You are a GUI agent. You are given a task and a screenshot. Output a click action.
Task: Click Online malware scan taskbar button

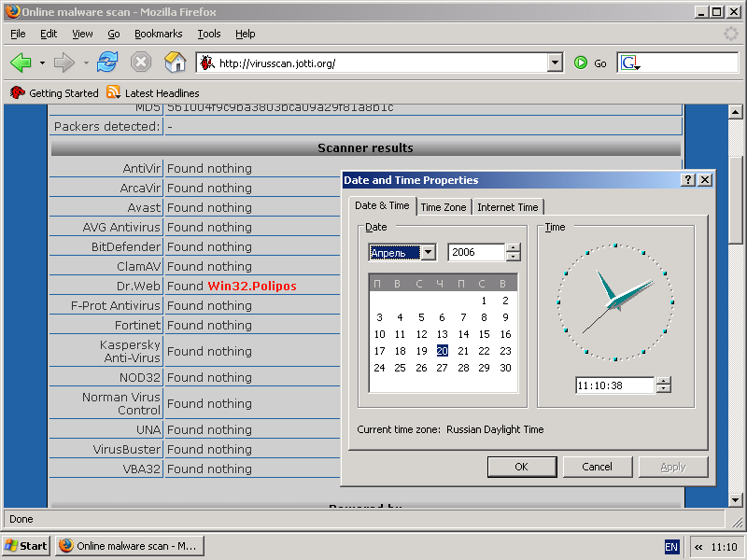point(130,546)
